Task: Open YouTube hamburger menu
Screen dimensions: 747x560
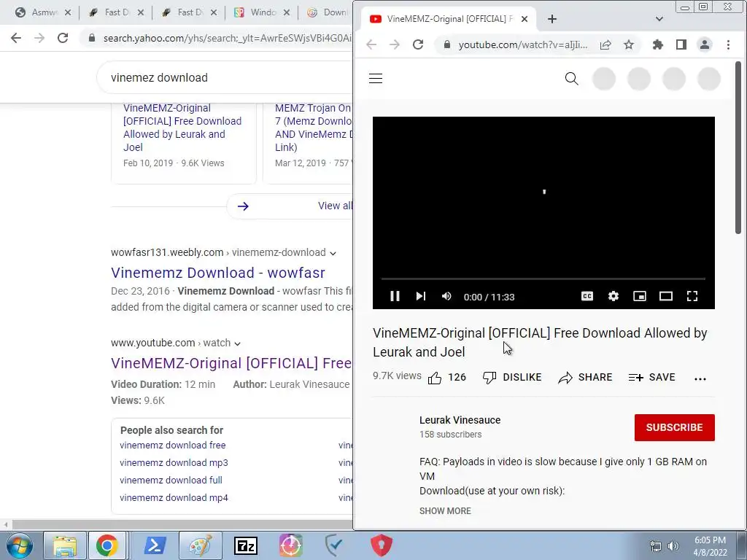Action: 376,79
